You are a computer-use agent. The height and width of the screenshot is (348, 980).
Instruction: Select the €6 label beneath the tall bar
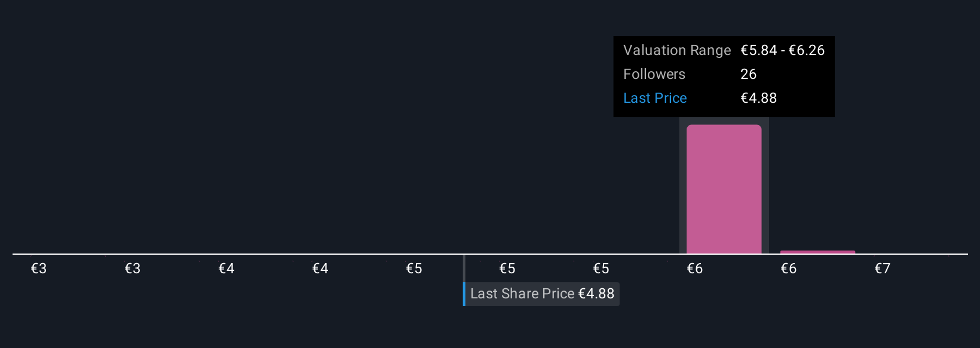(x=694, y=268)
